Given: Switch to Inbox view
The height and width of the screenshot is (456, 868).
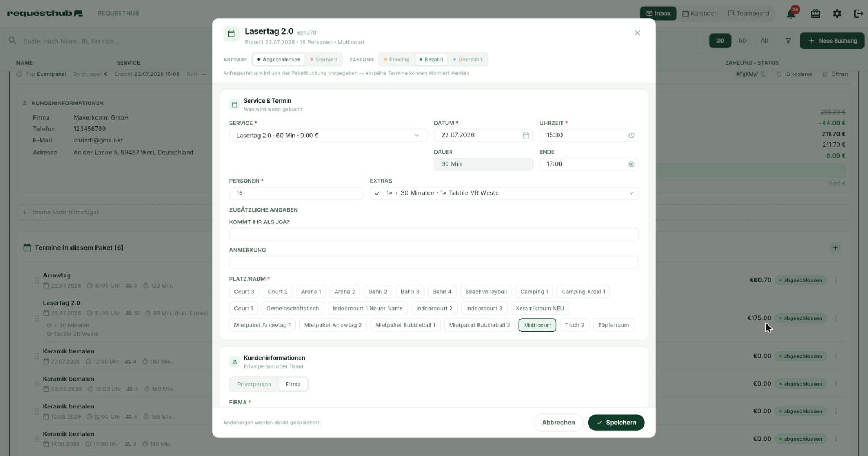Looking at the screenshot, I should pyautogui.click(x=659, y=14).
